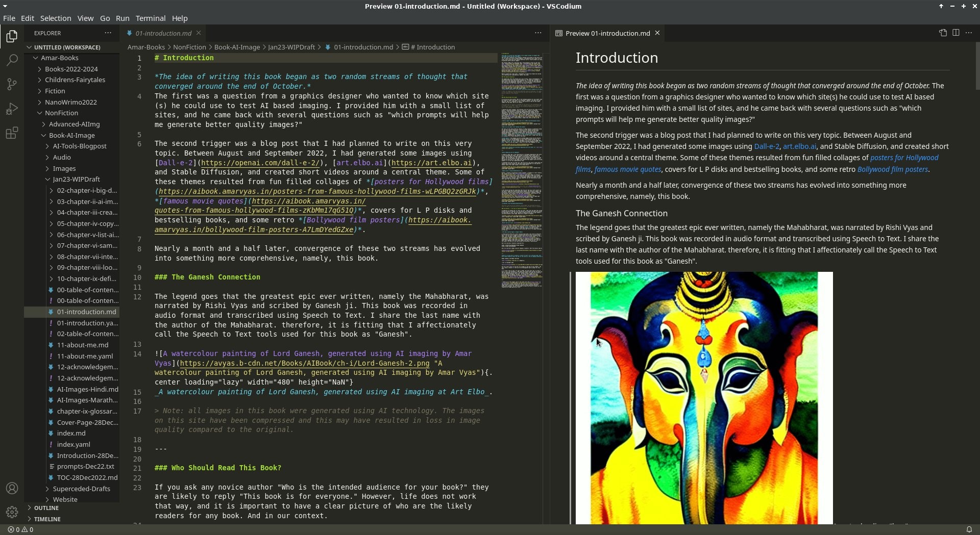This screenshot has height=535, width=980.
Task: Open the Manage gear icon
Action: [12, 512]
